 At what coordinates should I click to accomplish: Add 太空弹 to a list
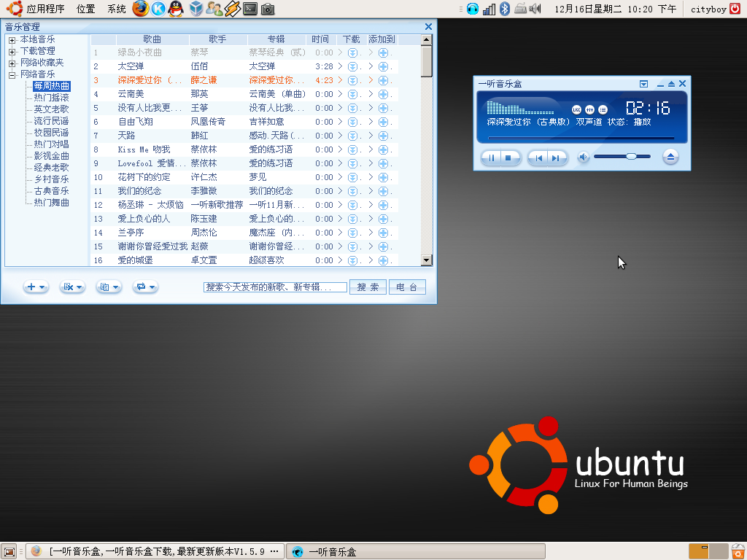pos(383,66)
